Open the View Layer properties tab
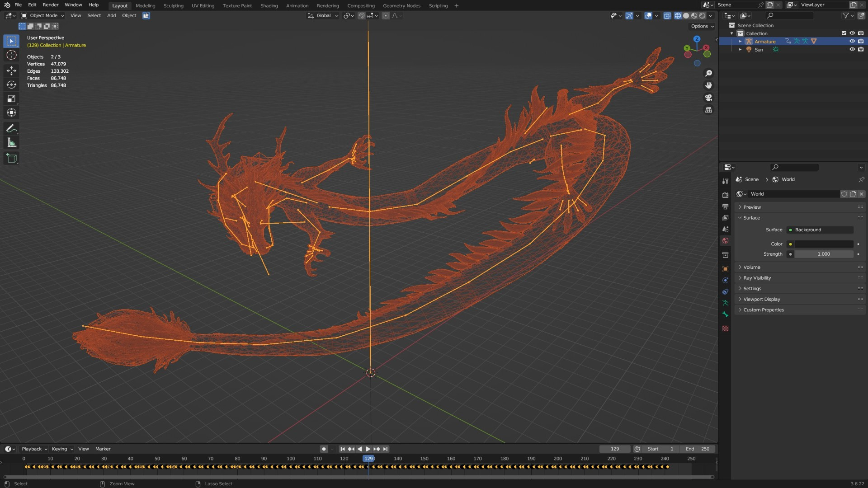 [x=725, y=218]
